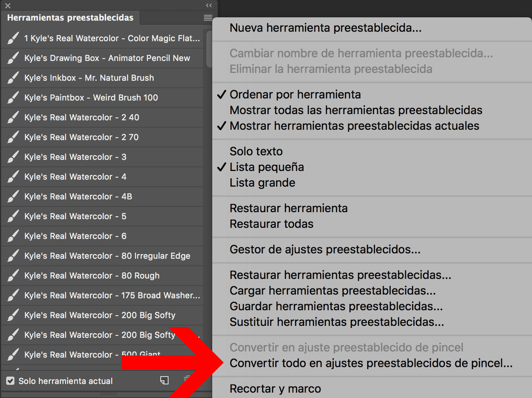Select preset Kyle's Real Watercolor - 3
This screenshot has width=532, height=398.
pos(102,157)
